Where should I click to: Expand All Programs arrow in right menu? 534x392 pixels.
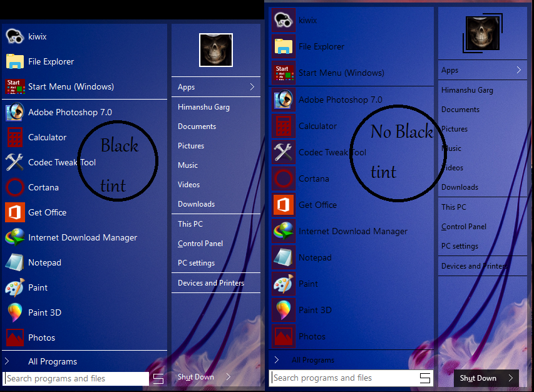(x=277, y=359)
